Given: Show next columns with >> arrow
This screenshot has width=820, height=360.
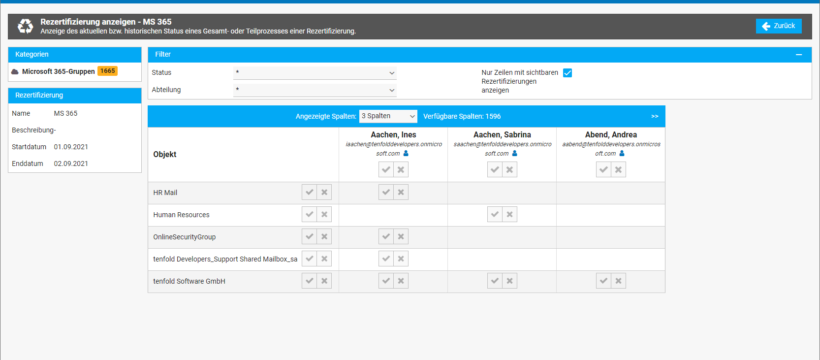Looking at the screenshot, I should point(654,116).
